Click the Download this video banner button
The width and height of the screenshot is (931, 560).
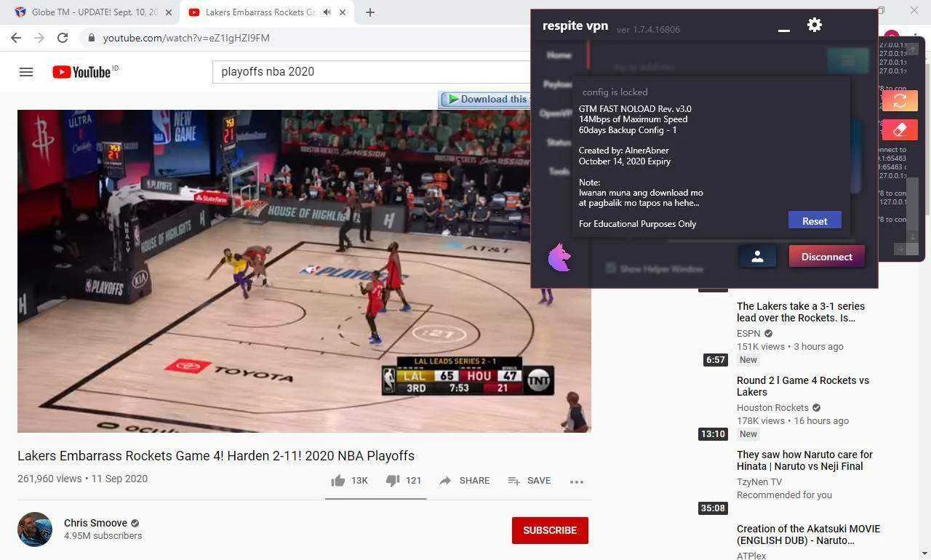pyautogui.click(x=484, y=100)
